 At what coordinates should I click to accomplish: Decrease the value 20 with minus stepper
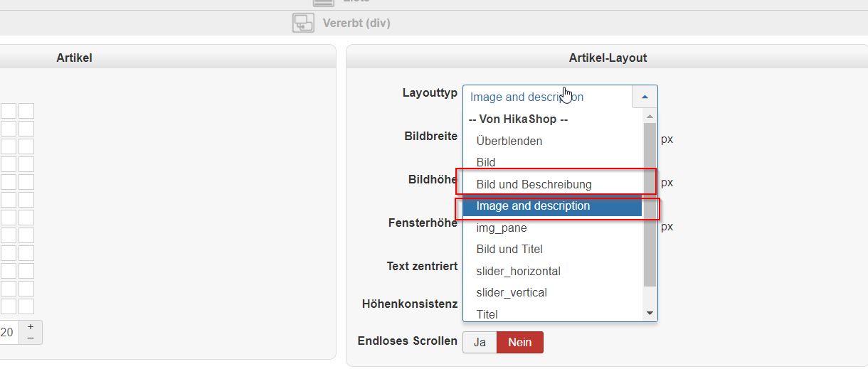click(x=31, y=338)
